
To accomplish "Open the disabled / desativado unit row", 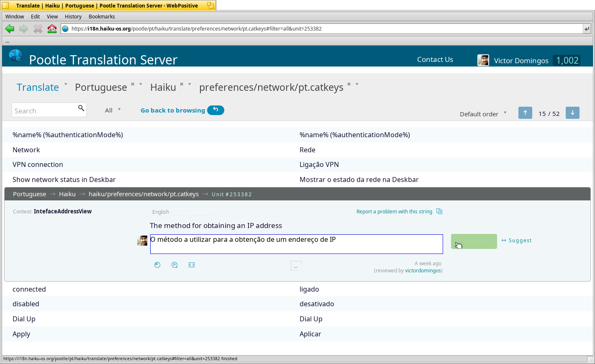I will point(297,304).
